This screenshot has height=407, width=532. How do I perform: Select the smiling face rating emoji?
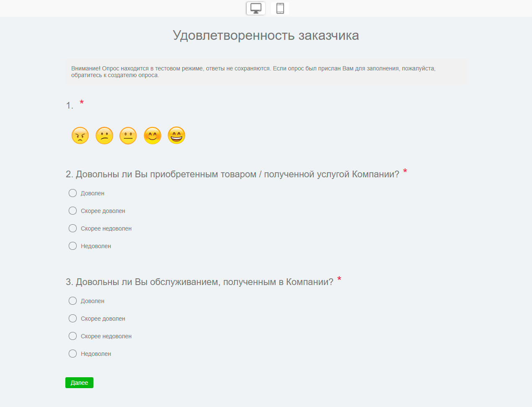(152, 135)
